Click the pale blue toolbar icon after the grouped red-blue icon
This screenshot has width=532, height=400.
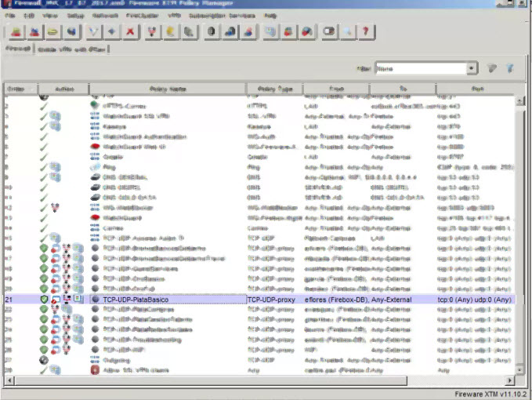point(270,32)
